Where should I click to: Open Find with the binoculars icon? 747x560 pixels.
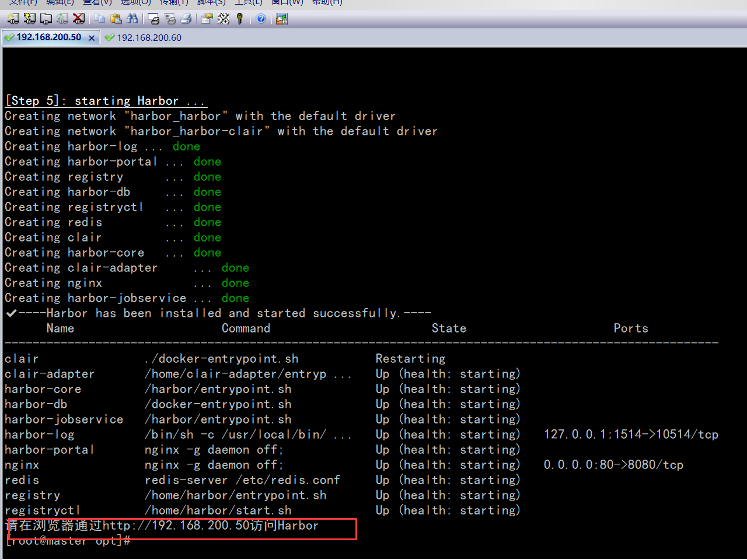click(x=132, y=18)
